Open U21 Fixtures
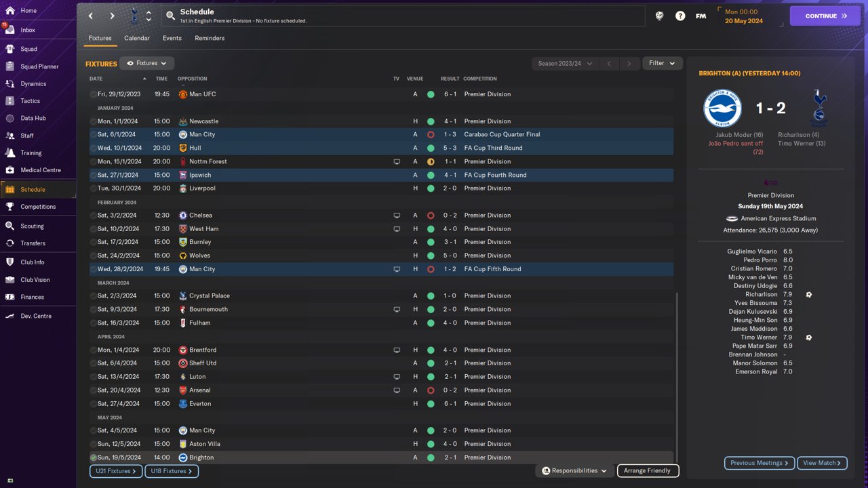Image resolution: width=868 pixels, height=488 pixels. click(116, 471)
